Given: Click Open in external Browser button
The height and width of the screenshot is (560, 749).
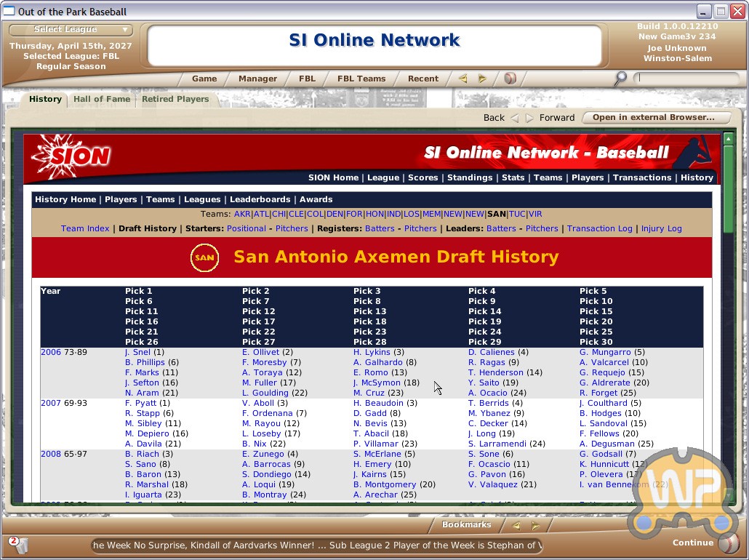Looking at the screenshot, I should click(x=652, y=118).
